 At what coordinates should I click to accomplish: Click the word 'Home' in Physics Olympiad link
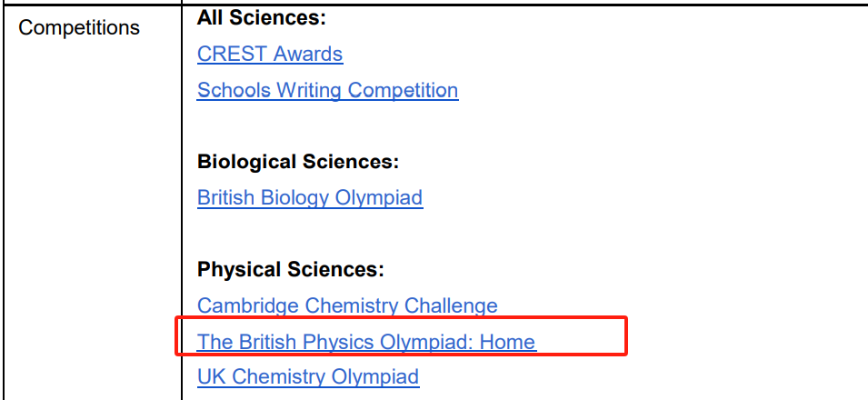507,343
